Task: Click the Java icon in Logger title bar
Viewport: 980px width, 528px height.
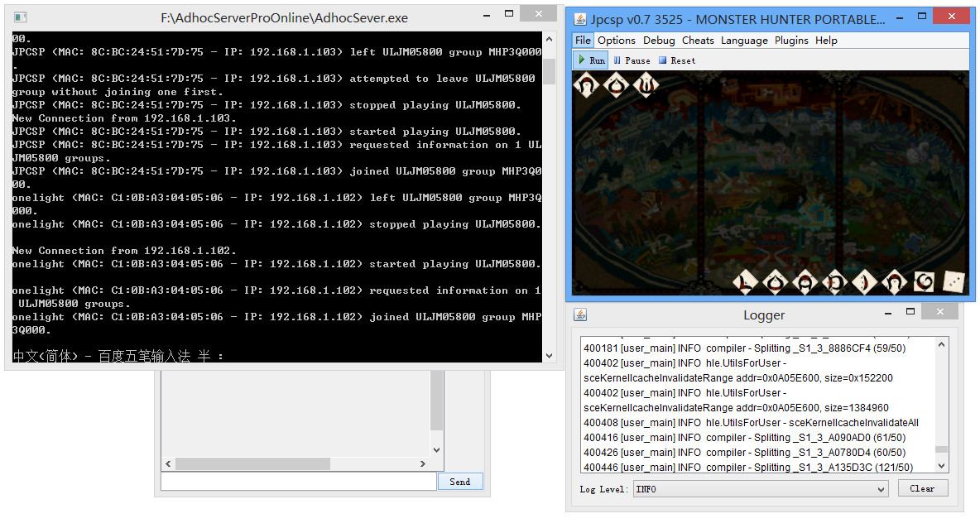Action: [x=580, y=315]
